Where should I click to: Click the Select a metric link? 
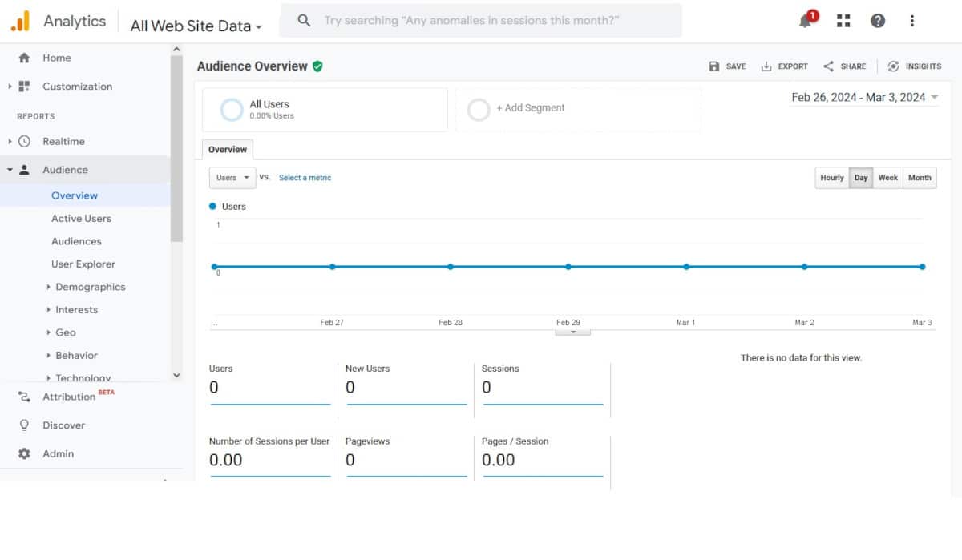(305, 177)
